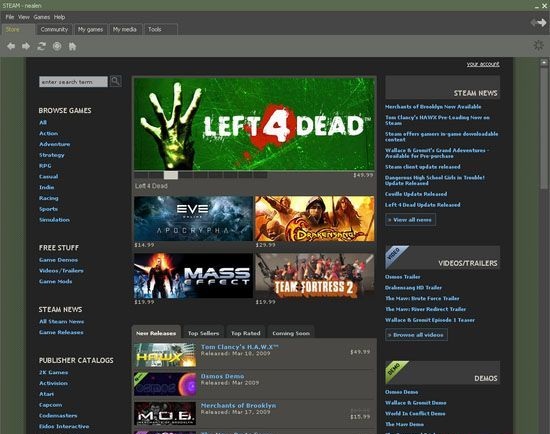Browse the Strategy games category
The image size is (550, 434).
tap(52, 155)
